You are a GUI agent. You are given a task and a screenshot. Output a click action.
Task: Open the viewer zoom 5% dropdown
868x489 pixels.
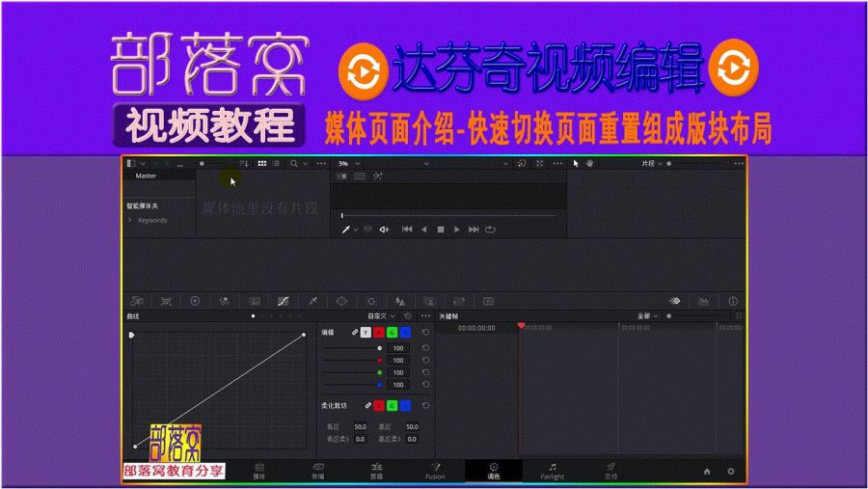[349, 164]
